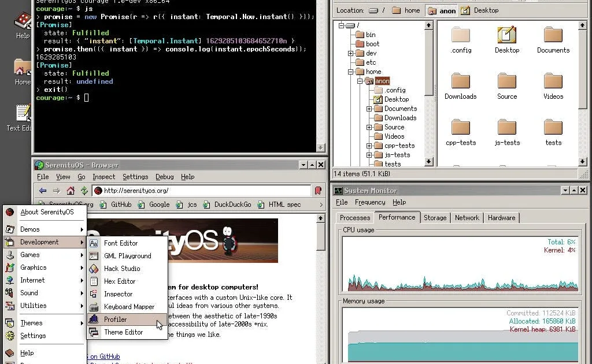
Task: Open the Debug menu in the Browser
Action: pyautogui.click(x=165, y=177)
